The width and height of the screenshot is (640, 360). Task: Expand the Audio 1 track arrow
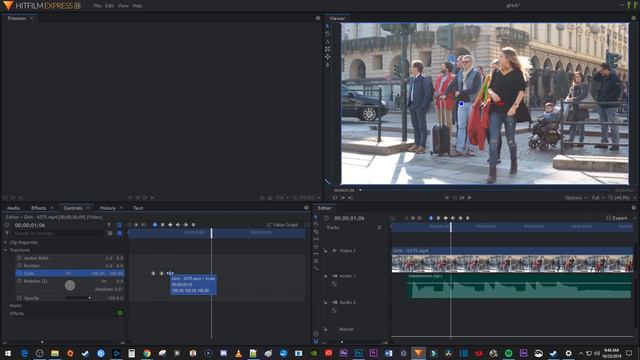[326, 276]
